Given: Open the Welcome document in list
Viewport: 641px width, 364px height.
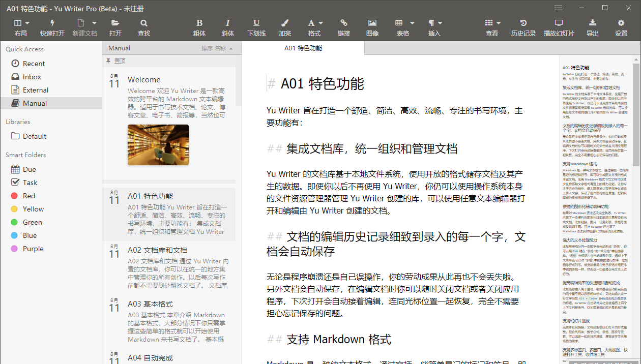Looking at the screenshot, I should point(169,120).
